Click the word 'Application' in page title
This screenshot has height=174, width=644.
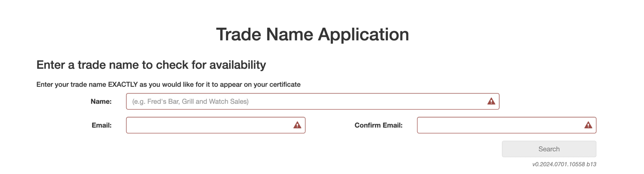pyautogui.click(x=363, y=34)
